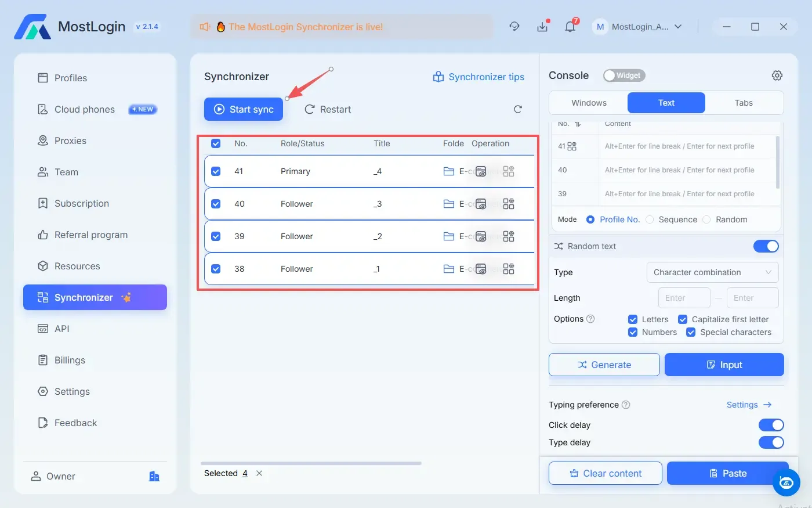Viewport: 812px width, 508px height.
Task: Uncheck the Special characters checkbox
Action: [691, 332]
